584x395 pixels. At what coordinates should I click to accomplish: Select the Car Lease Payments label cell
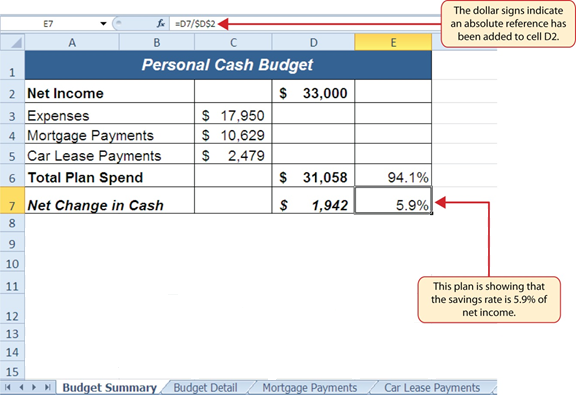pyautogui.click(x=110, y=154)
